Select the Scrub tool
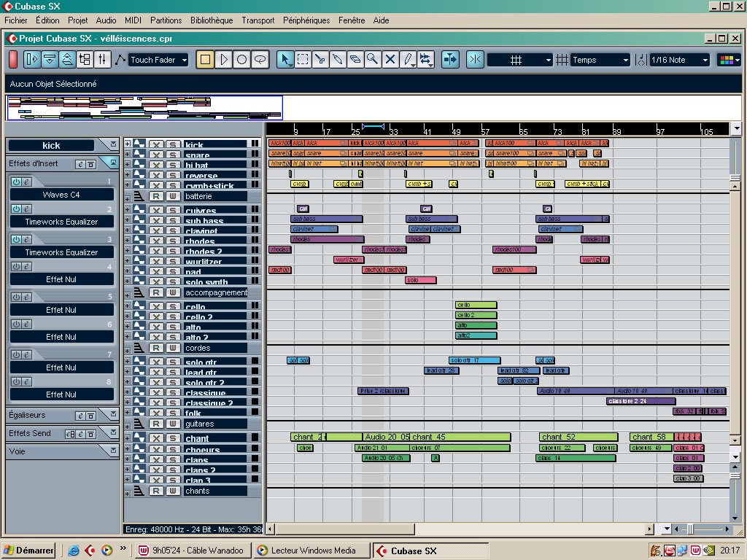 coord(425,60)
